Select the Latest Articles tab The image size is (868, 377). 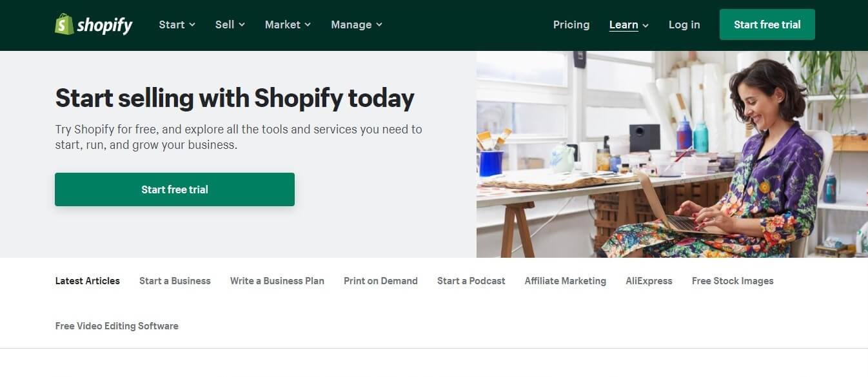88,281
